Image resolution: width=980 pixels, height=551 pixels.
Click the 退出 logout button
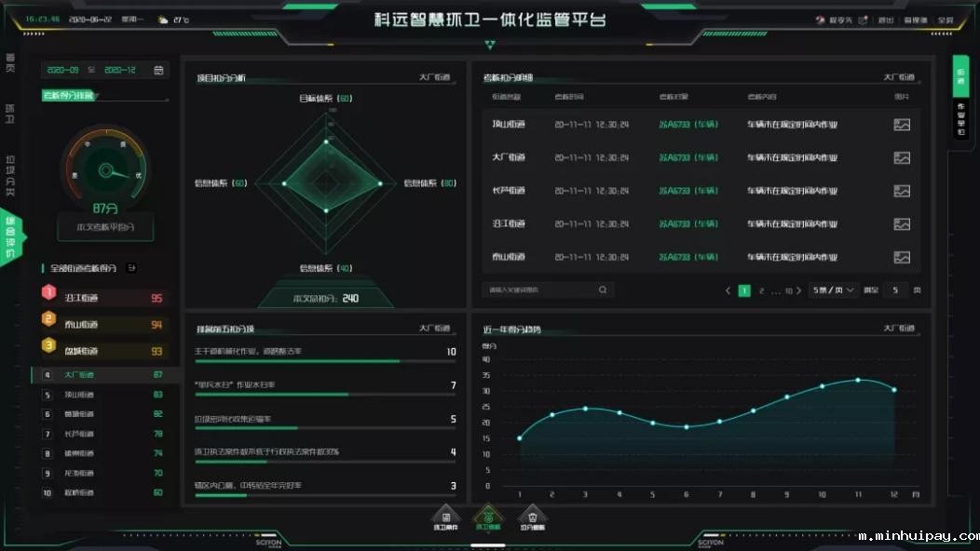click(885, 20)
